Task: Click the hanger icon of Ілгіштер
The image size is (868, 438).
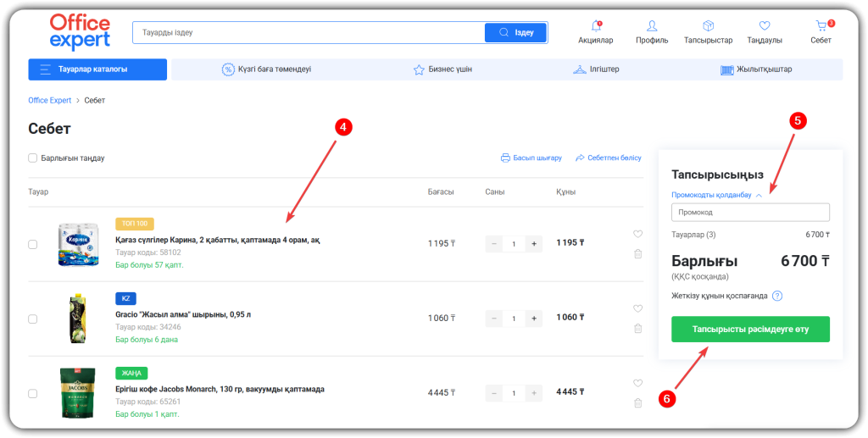Action: (580, 69)
